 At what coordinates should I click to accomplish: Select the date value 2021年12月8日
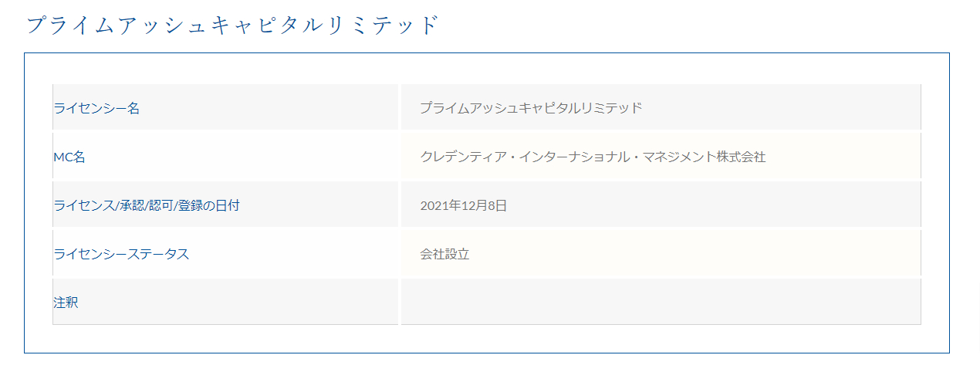(x=463, y=205)
